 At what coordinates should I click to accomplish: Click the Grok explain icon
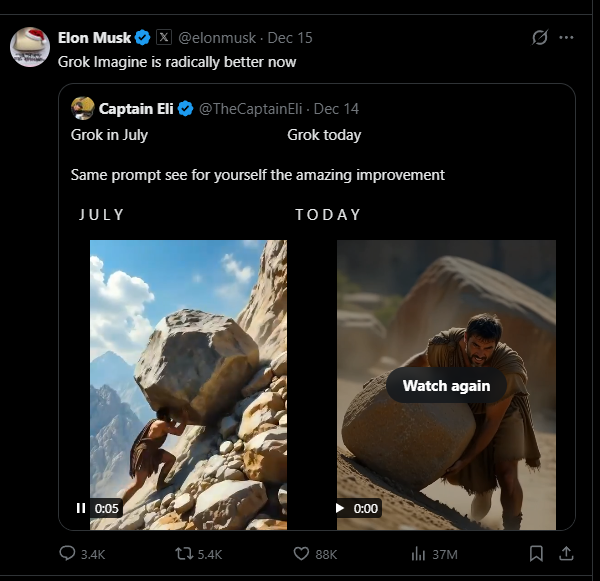point(540,38)
